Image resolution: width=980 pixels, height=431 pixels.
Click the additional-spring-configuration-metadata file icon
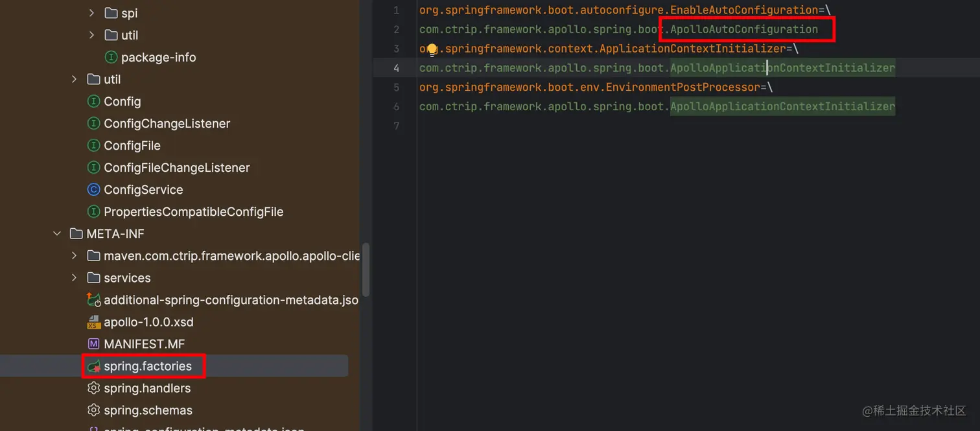pyautogui.click(x=93, y=300)
